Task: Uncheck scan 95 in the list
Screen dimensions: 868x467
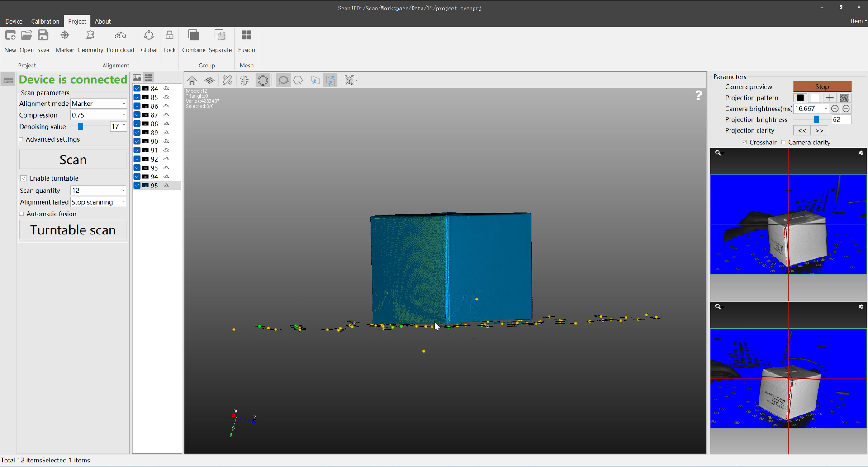Action: tap(137, 186)
